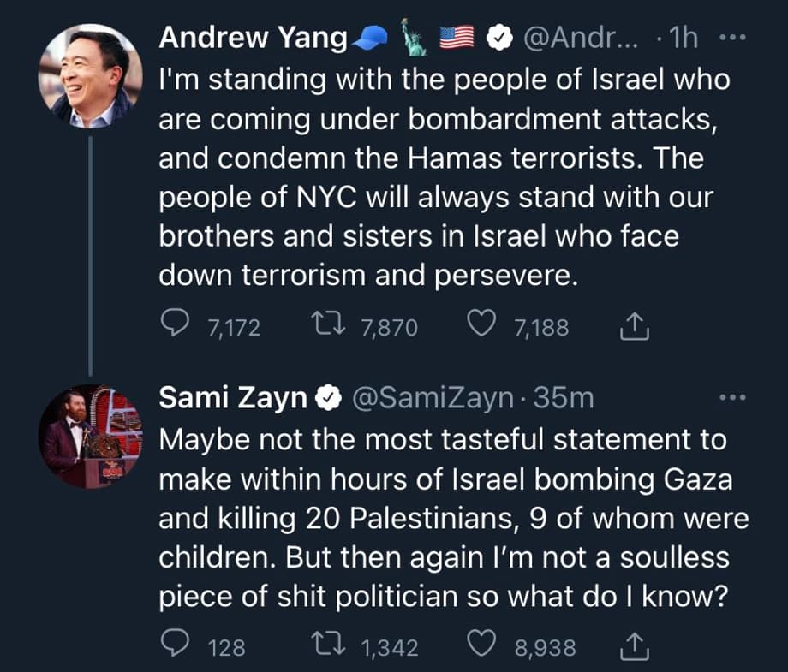Click the Sami Zayn display name
This screenshot has height=672, width=788.
click(x=233, y=398)
